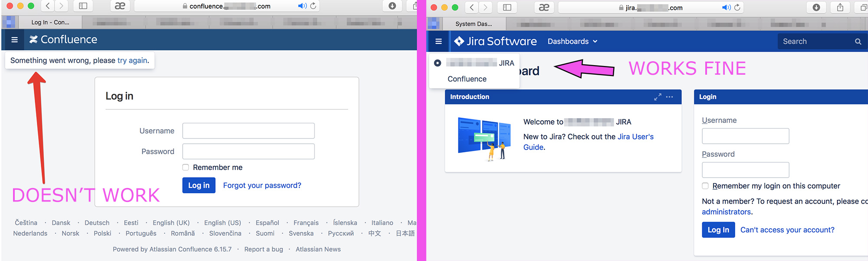
Task: Select the JIRA application radio option
Action: click(x=437, y=63)
